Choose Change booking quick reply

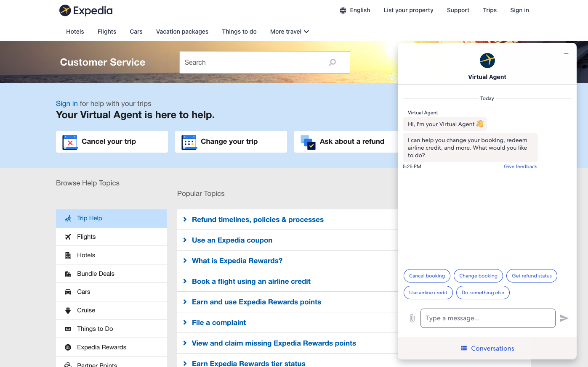click(478, 276)
